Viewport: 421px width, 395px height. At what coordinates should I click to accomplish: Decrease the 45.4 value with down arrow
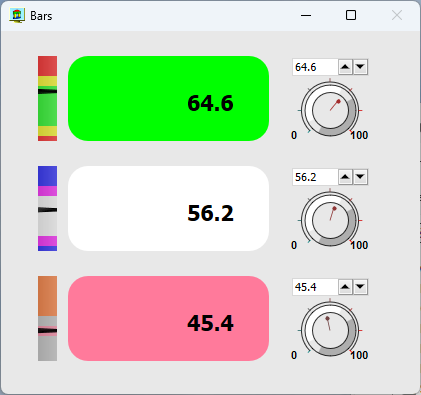(360, 287)
